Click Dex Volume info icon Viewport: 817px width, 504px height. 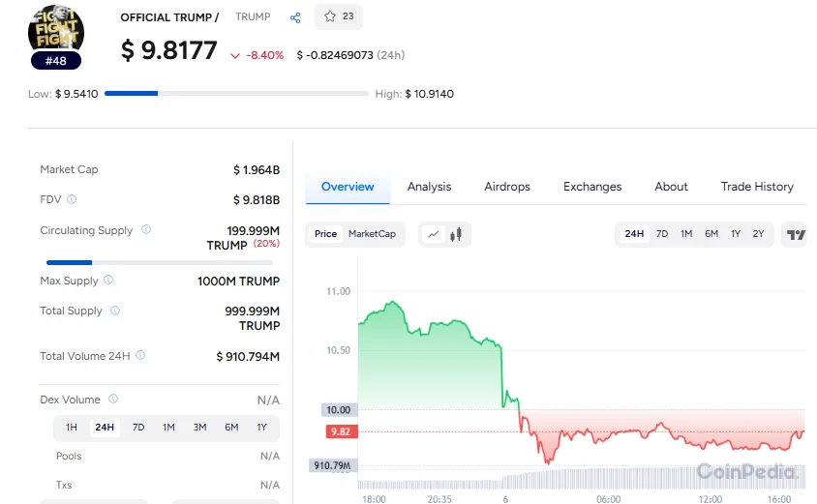tap(113, 399)
